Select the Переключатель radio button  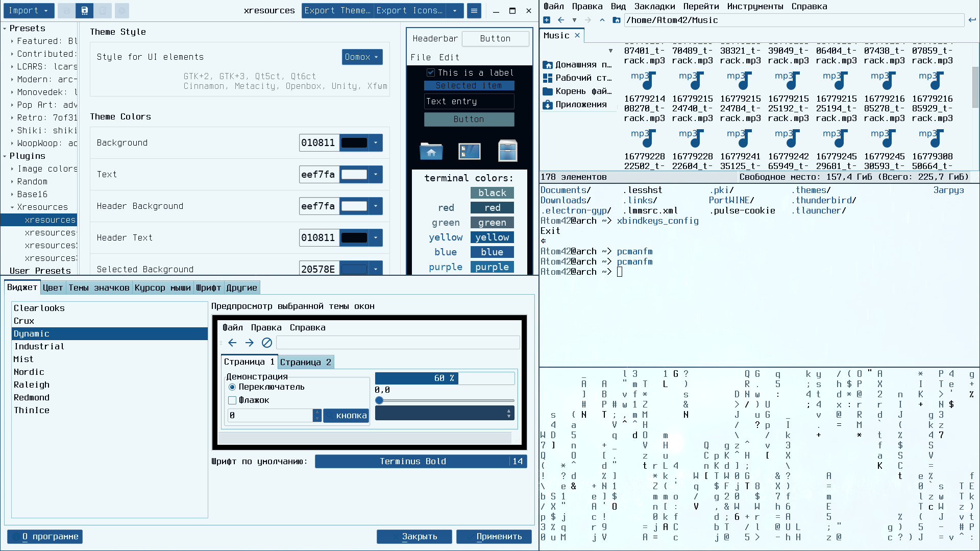pyautogui.click(x=232, y=387)
